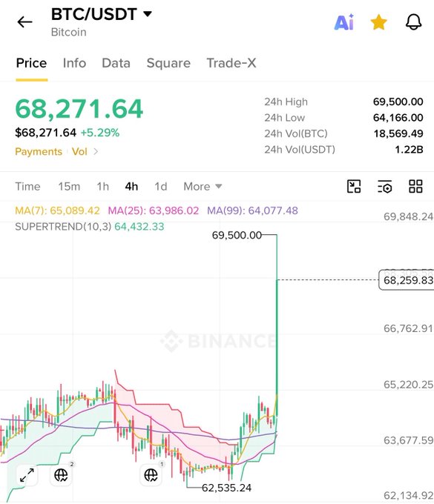Tap the Bitcoin subtitle text

click(68, 32)
